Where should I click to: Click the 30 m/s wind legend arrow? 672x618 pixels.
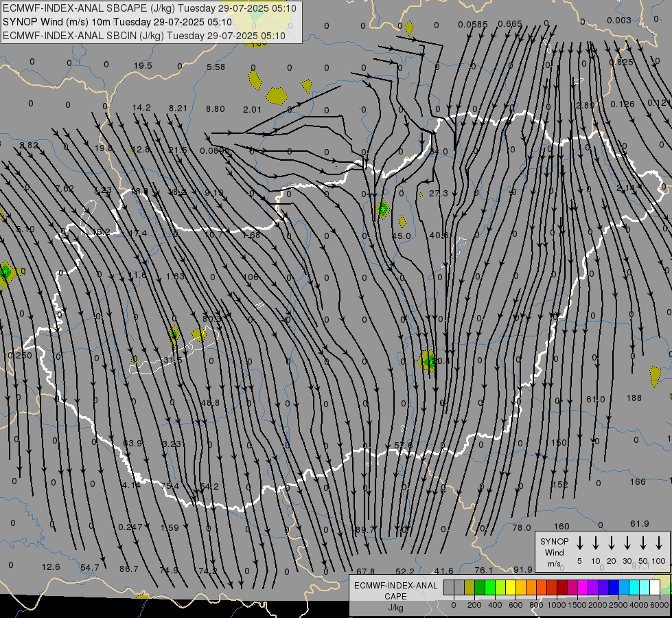[627, 542]
